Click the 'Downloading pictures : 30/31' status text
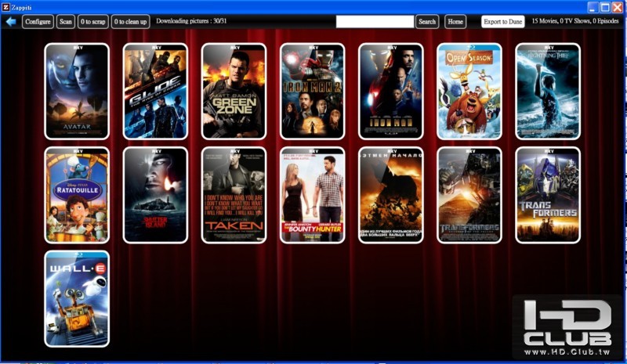 click(191, 21)
